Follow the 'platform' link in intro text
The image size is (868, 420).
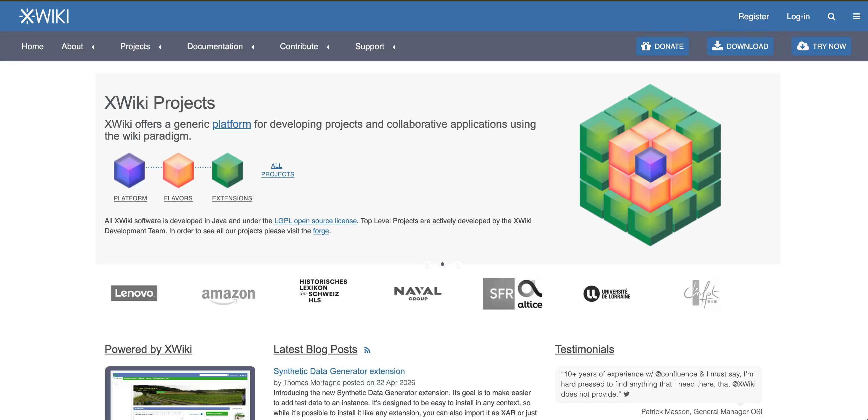[231, 124]
